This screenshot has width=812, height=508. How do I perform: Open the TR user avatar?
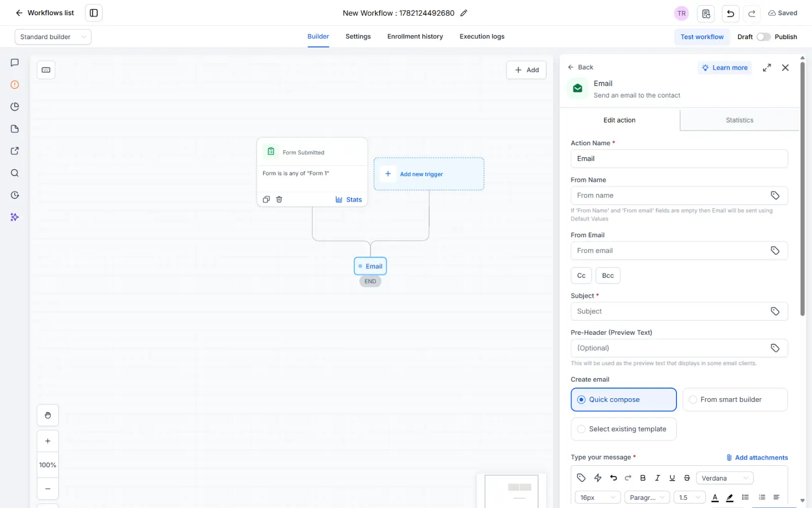(x=681, y=13)
